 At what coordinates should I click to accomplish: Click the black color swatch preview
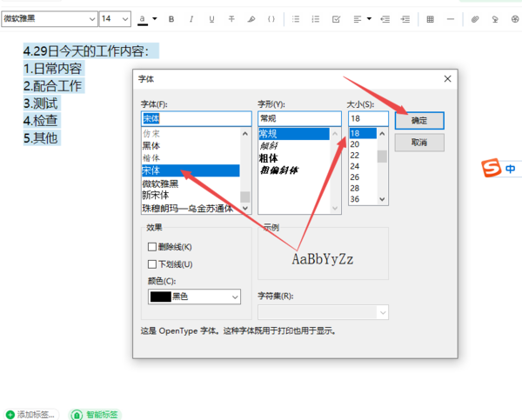161,297
